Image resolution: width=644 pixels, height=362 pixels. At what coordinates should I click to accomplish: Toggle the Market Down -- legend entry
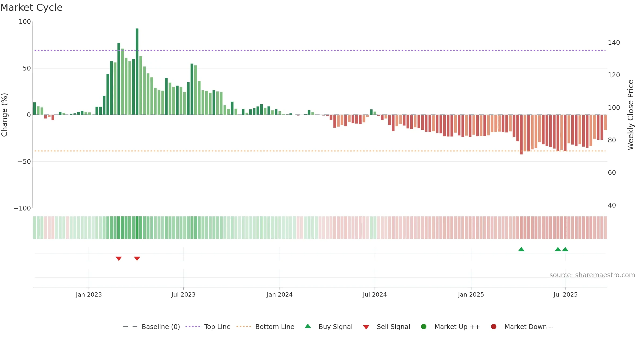coord(522,327)
